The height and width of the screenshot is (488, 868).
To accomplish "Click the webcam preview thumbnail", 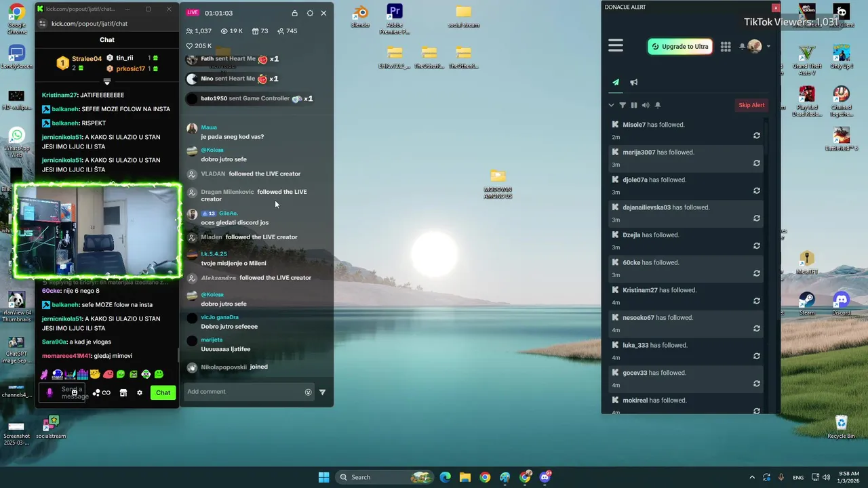I will [98, 230].
